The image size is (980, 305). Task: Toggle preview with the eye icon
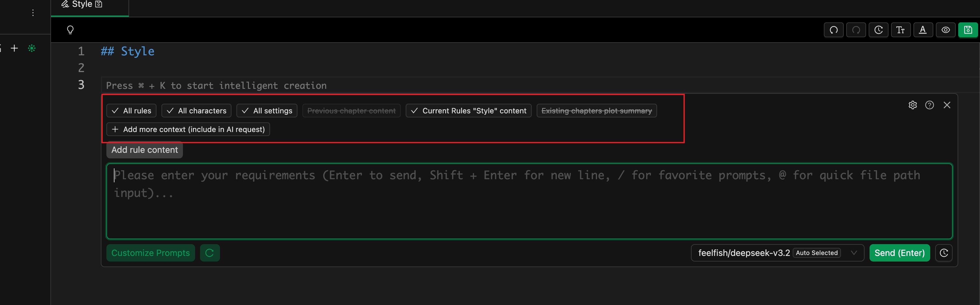pos(945,30)
